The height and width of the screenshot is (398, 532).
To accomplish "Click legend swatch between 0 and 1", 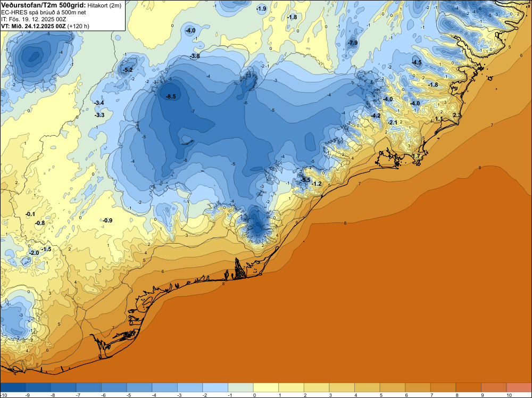I will [x=266, y=387].
